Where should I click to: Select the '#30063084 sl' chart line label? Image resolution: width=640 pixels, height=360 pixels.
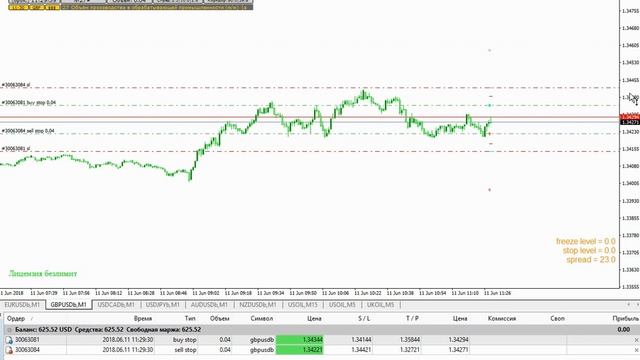tap(16, 85)
